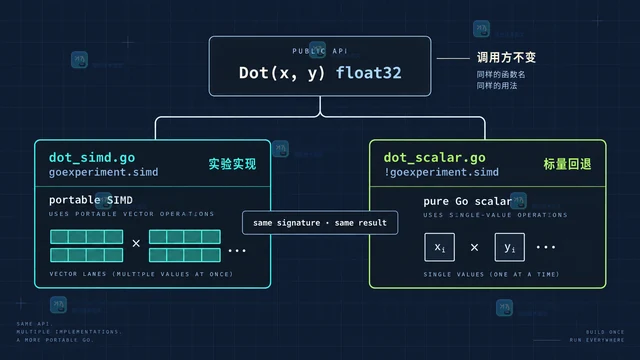
Task: Click the 'portable SIMD' heading
Action: coord(91,200)
